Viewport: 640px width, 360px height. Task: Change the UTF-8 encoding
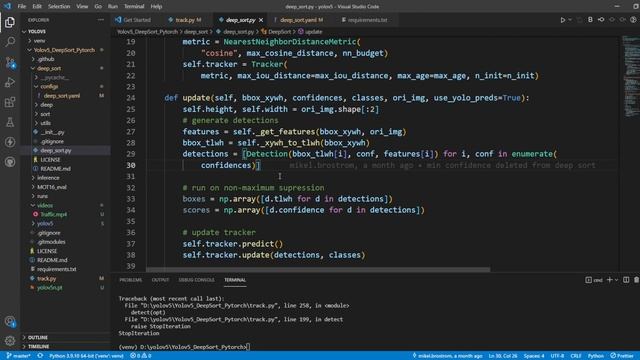click(557, 356)
